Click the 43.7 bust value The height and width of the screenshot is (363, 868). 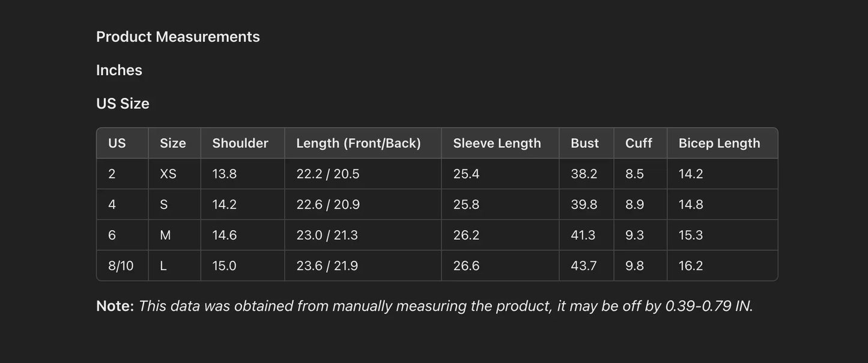pos(584,266)
